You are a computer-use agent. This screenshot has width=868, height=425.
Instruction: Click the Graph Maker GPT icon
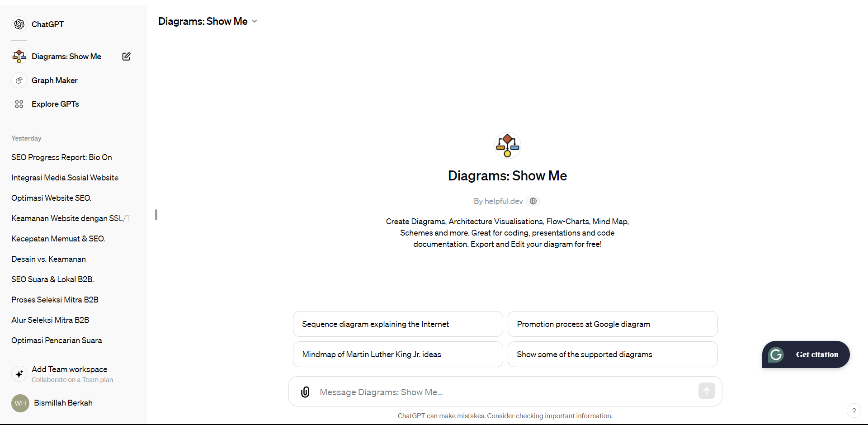(x=19, y=80)
